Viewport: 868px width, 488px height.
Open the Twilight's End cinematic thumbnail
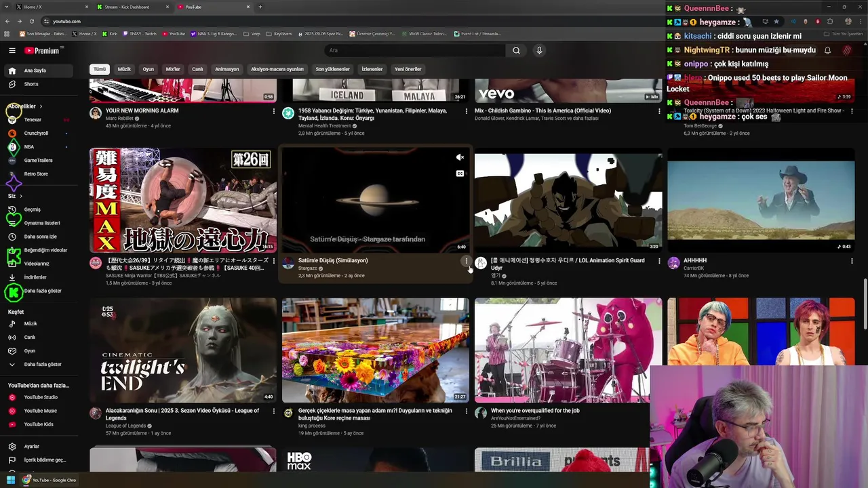pos(183,350)
